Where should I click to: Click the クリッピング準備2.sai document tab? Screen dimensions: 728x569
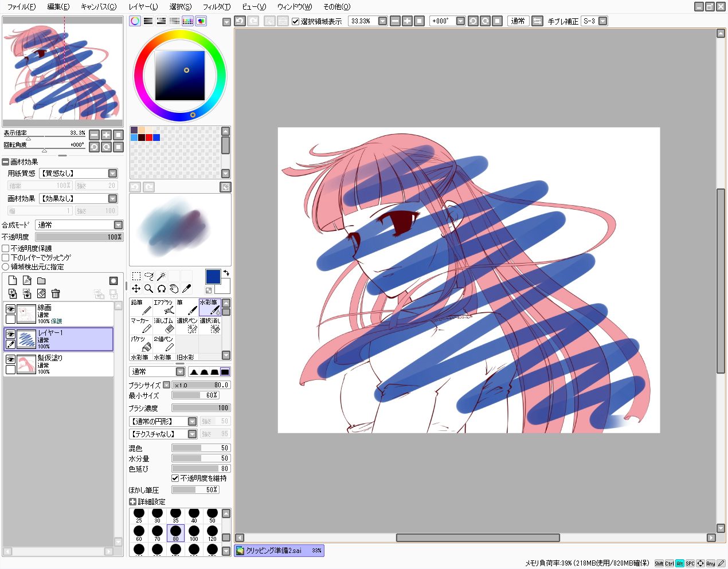(x=279, y=551)
